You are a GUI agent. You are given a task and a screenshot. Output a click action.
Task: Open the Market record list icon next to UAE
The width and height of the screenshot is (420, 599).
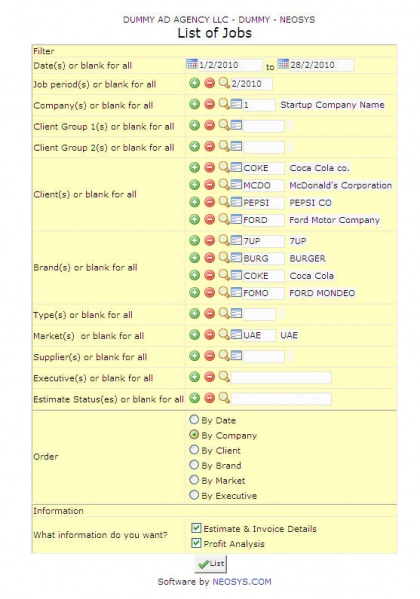click(x=236, y=335)
